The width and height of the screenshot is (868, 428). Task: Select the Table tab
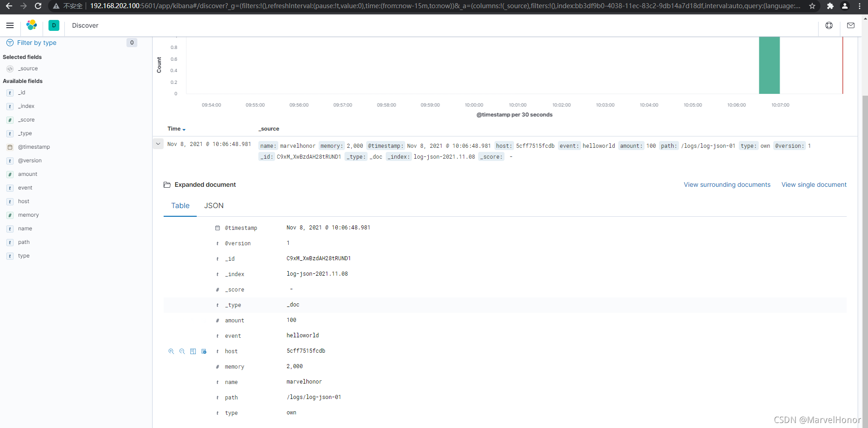(180, 205)
